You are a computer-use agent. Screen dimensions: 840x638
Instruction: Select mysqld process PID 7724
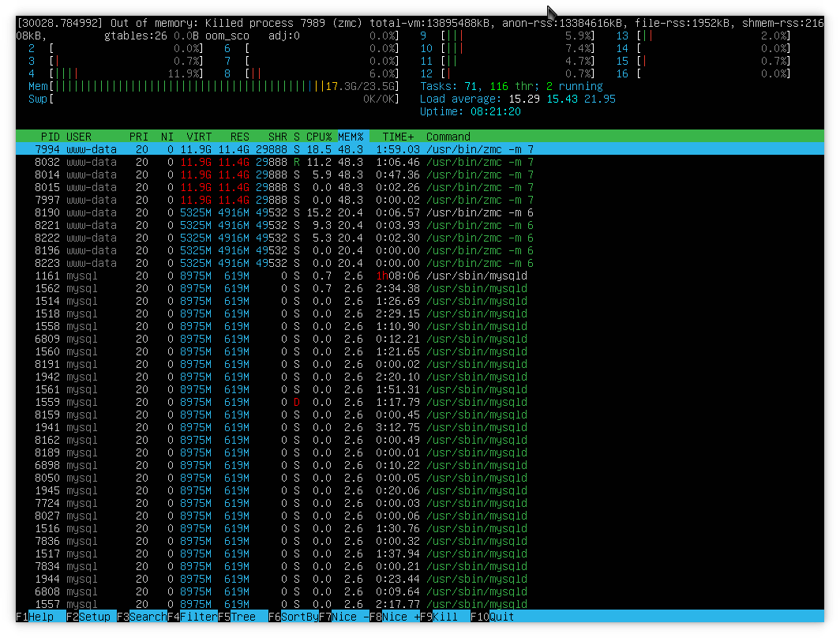tap(420, 503)
